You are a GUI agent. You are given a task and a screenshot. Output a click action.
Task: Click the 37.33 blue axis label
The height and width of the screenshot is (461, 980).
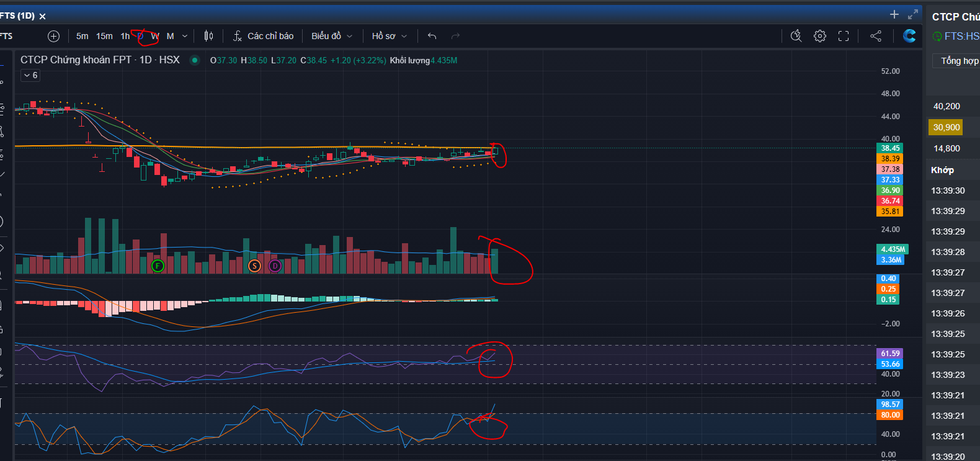pyautogui.click(x=890, y=179)
